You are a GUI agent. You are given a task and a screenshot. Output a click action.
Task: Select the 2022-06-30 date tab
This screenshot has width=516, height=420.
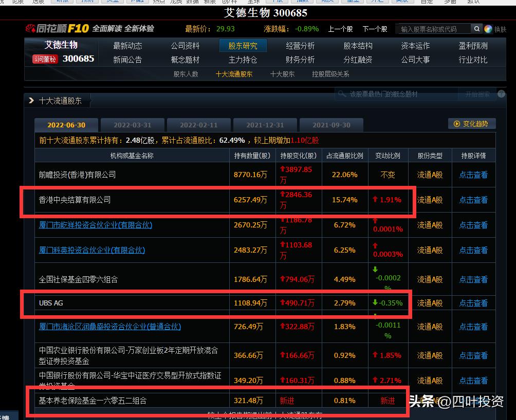point(66,125)
